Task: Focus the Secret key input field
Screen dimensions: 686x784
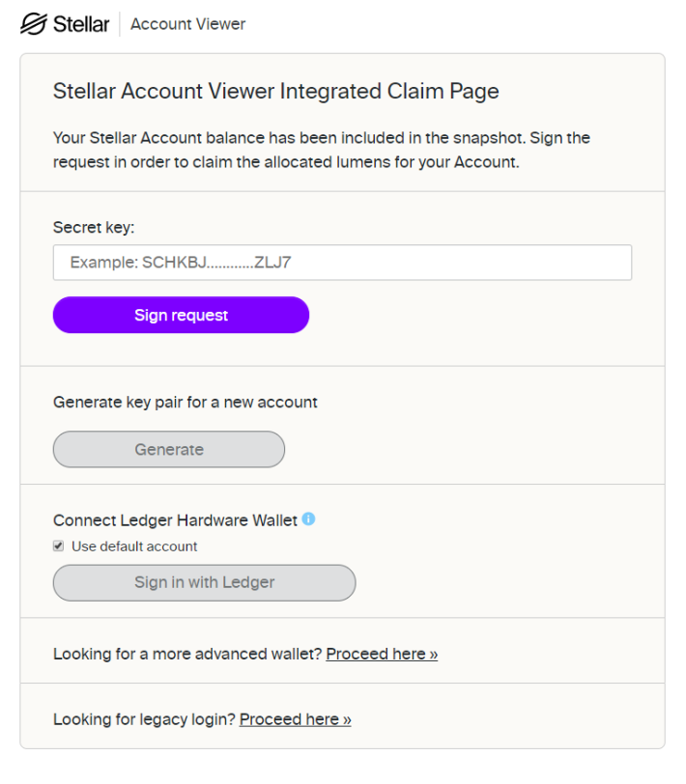Action: click(x=342, y=263)
